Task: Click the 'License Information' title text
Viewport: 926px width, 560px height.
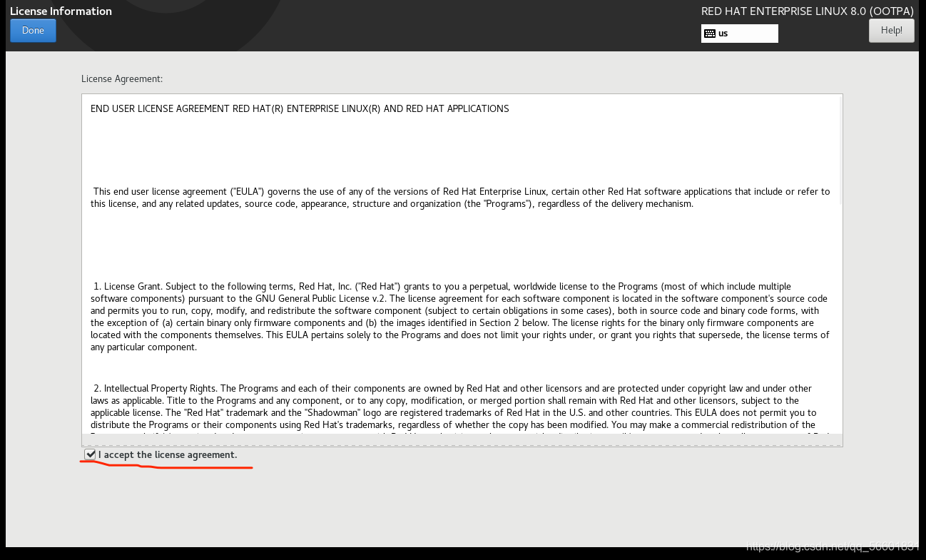Action: tap(61, 11)
